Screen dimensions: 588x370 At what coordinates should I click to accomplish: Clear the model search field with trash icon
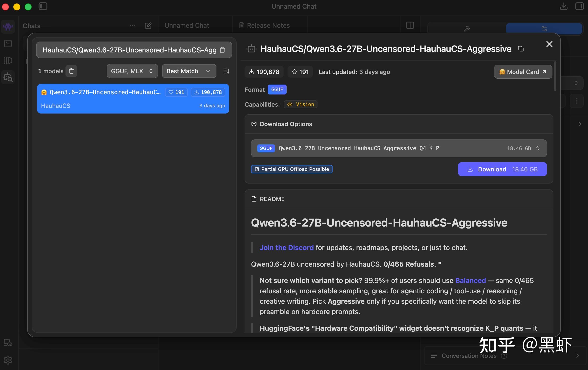pyautogui.click(x=223, y=50)
